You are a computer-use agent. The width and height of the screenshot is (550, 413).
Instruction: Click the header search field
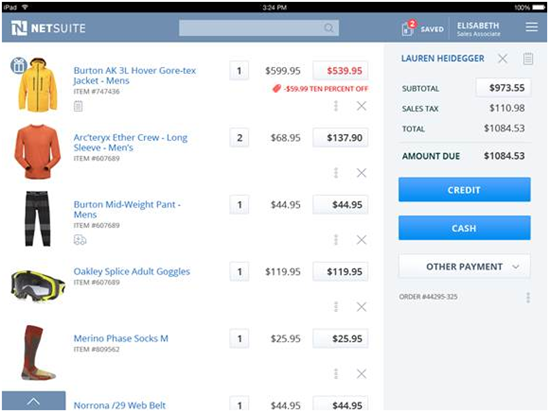point(259,28)
